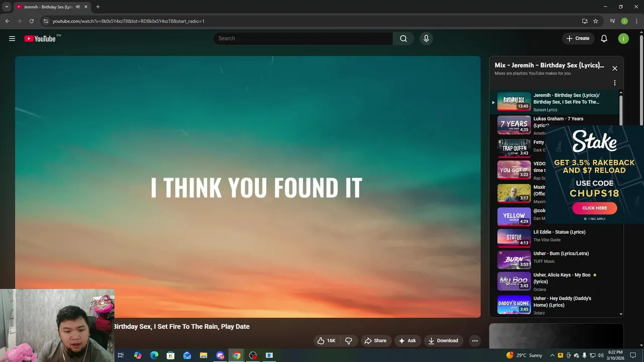Select Usher - Burn (Lyrics/Letra)

click(561, 254)
